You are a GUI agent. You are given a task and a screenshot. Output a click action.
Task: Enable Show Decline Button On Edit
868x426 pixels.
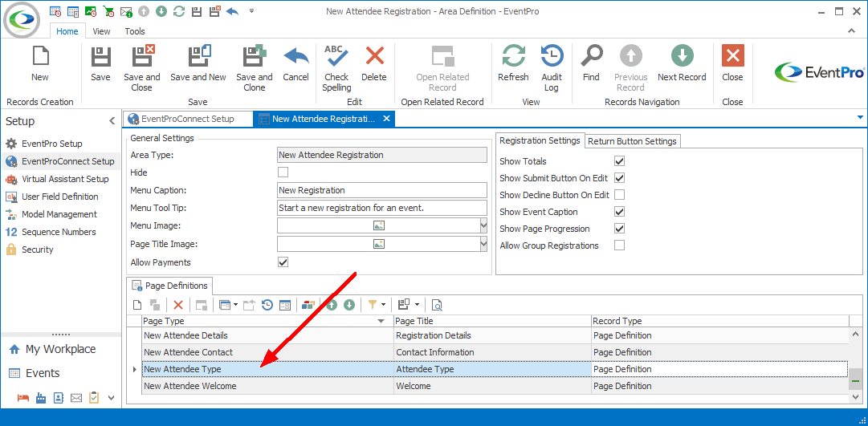click(x=619, y=195)
